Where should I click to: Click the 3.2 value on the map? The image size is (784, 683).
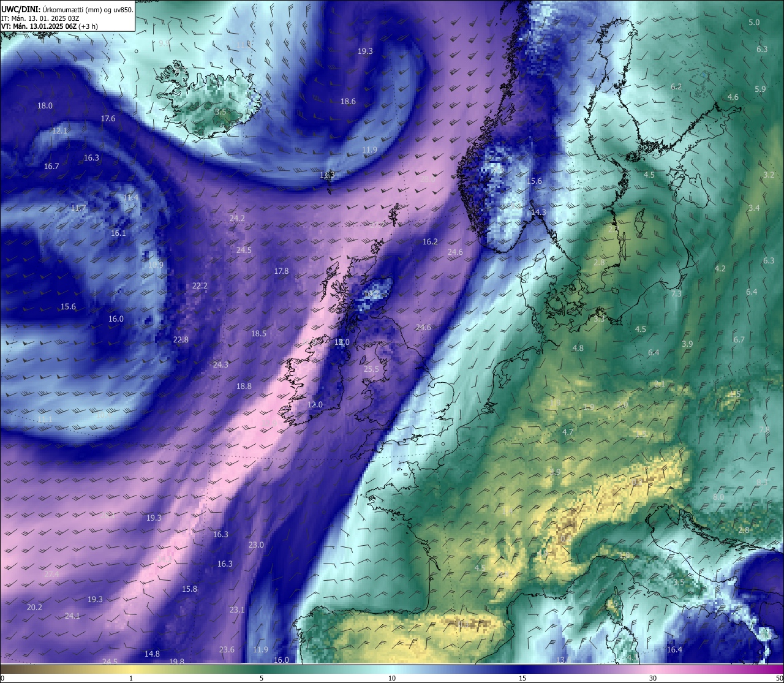[x=769, y=175]
